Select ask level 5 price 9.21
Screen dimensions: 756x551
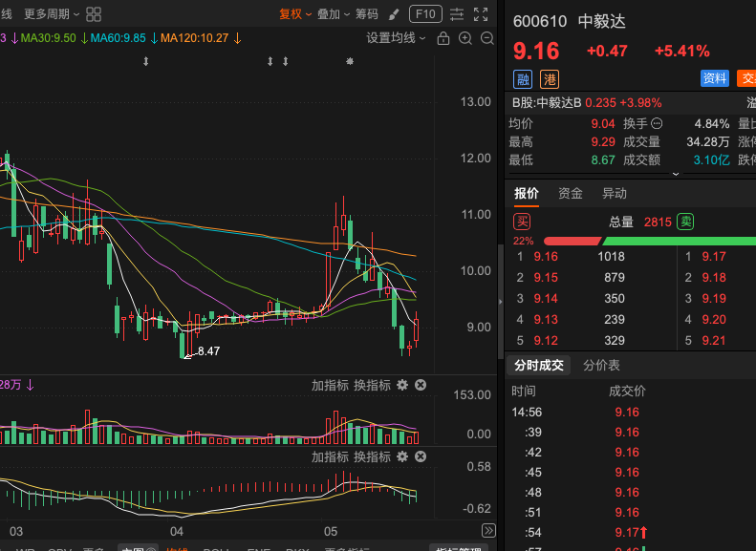[714, 341]
